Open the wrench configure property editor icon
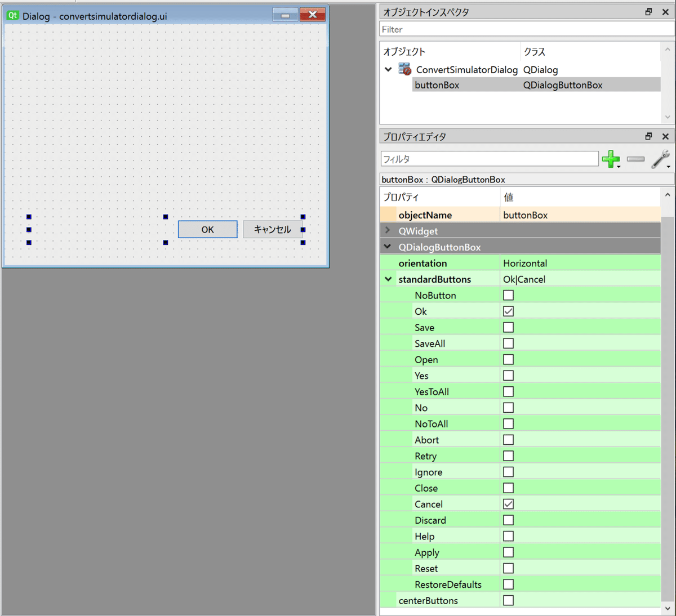Viewport: 676px width, 616px height. 660,159
